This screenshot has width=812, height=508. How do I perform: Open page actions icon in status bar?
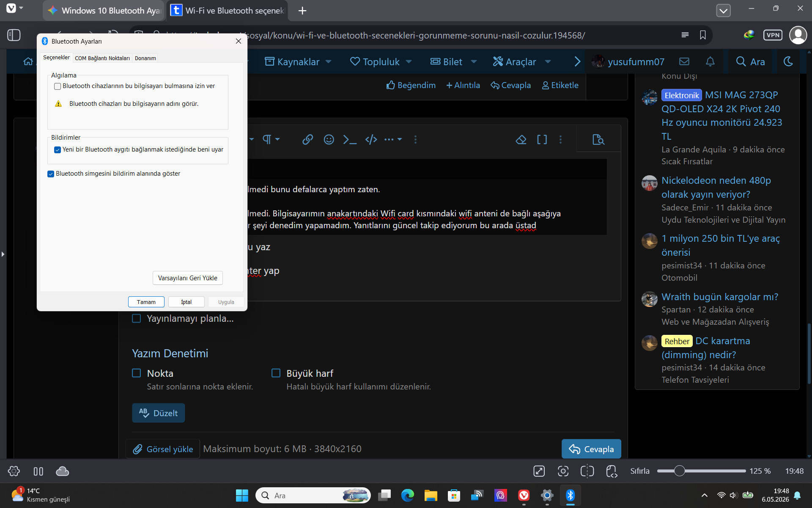pyautogui.click(x=612, y=471)
